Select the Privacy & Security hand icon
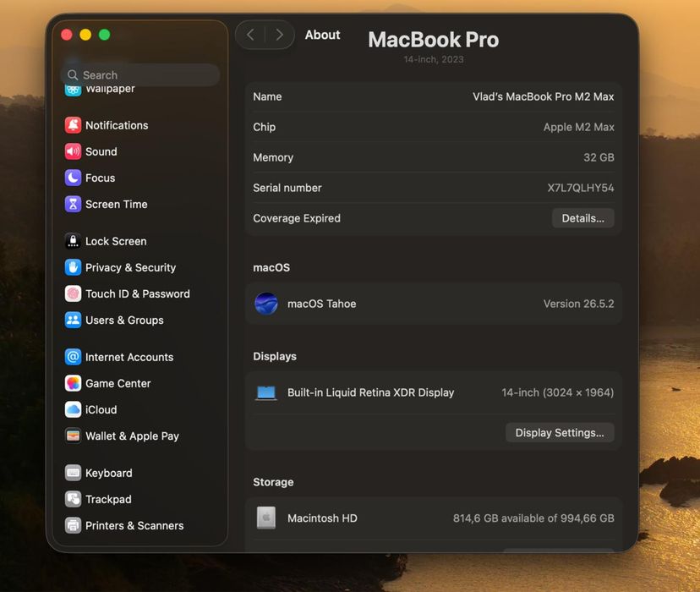 coord(73,267)
